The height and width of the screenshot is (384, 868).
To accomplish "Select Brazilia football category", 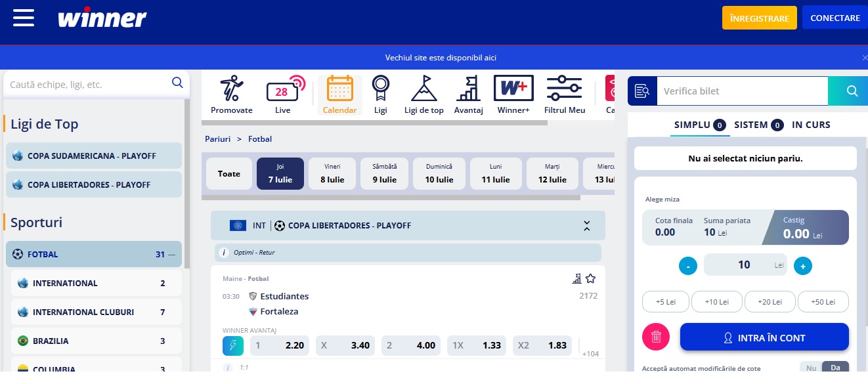I will [97, 341].
